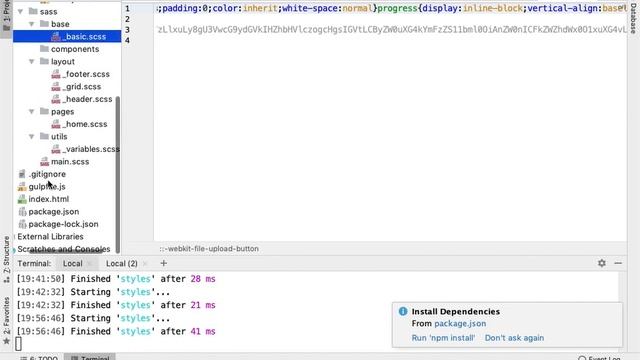This screenshot has height=360, width=640.
Task: Open terminal settings gear
Action: pos(602,263)
